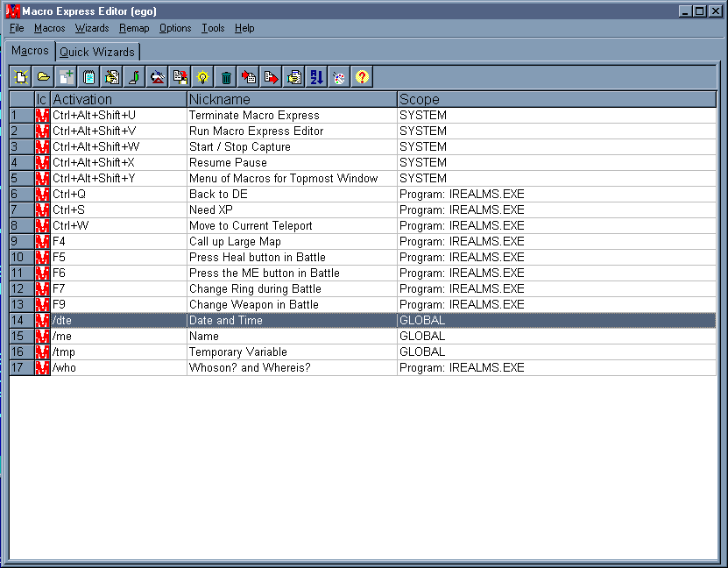
Task: Click GLOBAL scope of the /me row
Action: [556, 337]
